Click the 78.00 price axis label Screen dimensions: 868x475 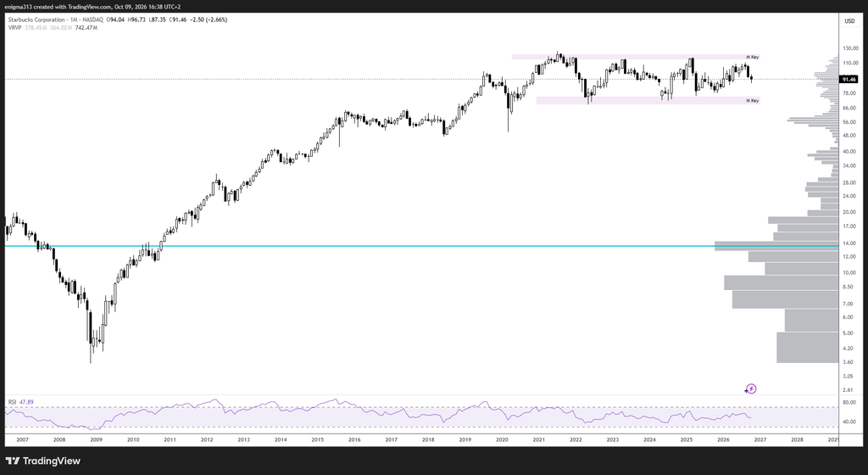[x=850, y=93]
